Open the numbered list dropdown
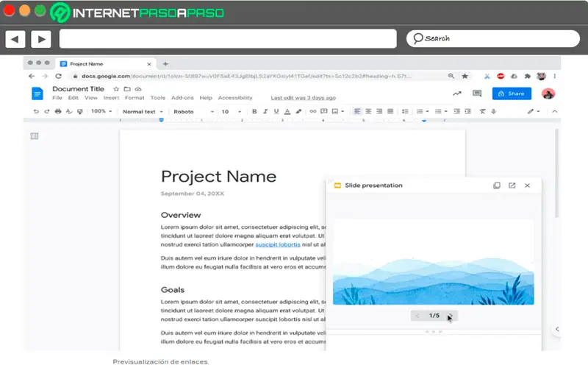The image size is (588, 368). (x=422, y=111)
